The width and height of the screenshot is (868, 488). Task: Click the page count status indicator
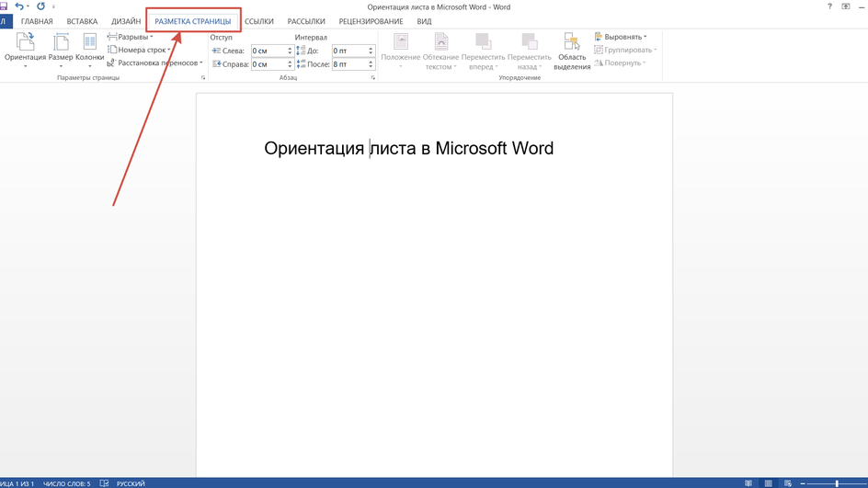(17, 483)
